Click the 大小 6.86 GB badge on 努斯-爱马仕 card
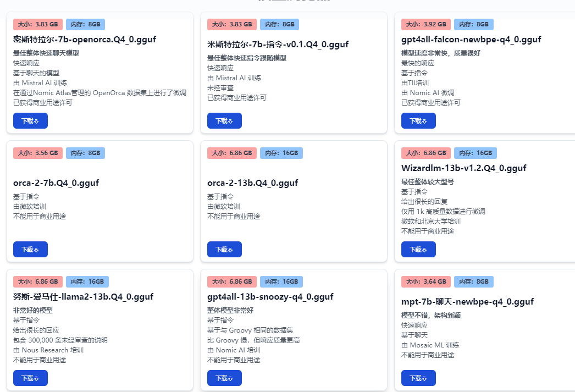575x392 pixels. point(38,281)
